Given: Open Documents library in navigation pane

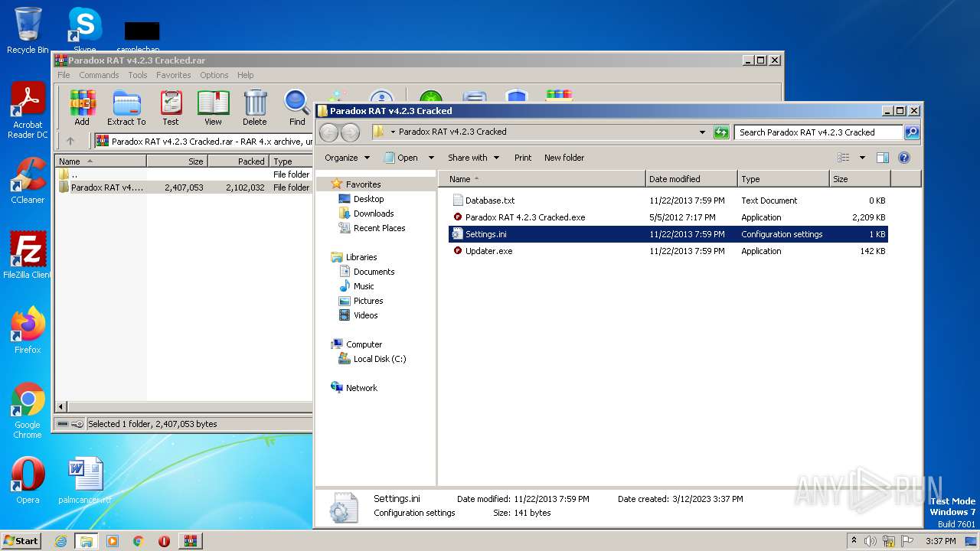Looking at the screenshot, I should 374,272.
